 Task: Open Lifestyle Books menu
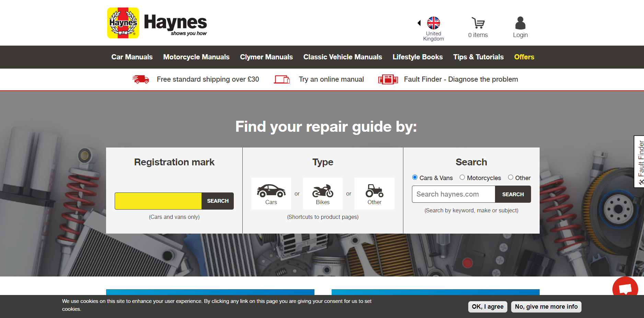point(418,57)
